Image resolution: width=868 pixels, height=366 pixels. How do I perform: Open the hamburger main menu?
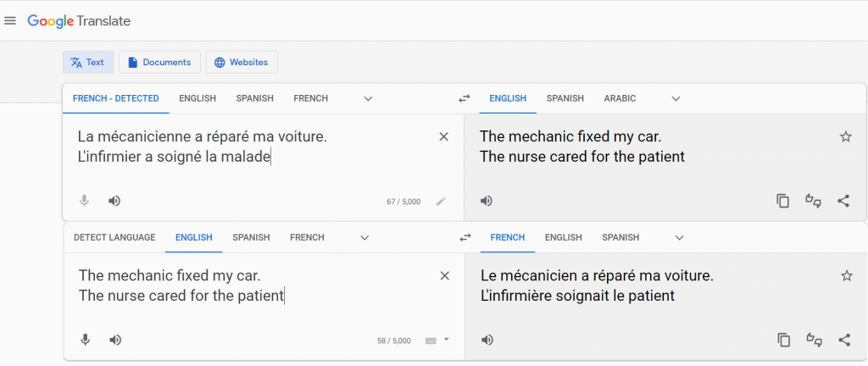[10, 20]
